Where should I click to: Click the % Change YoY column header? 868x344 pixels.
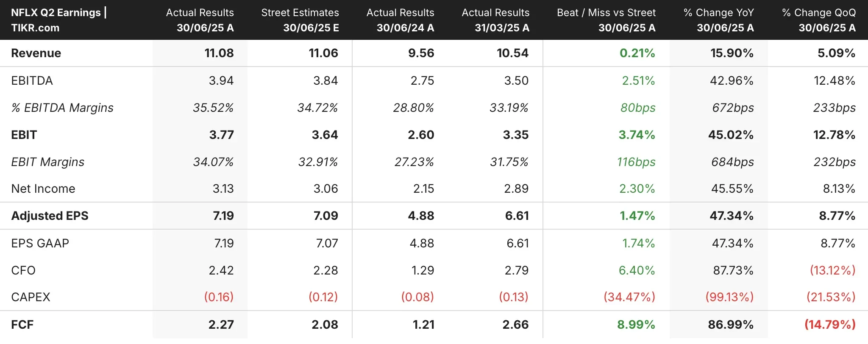tap(718, 20)
